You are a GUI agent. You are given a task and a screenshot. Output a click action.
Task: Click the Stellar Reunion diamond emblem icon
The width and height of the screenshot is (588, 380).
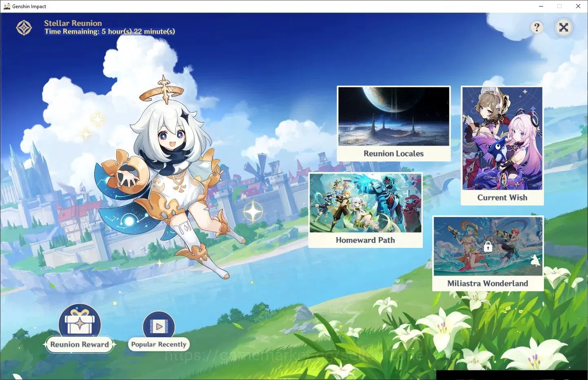(24, 28)
